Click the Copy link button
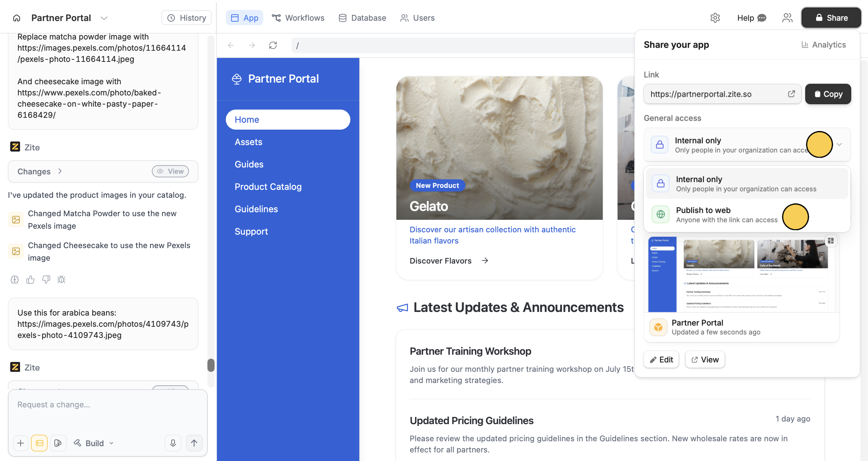The height and width of the screenshot is (461, 868). click(x=828, y=94)
